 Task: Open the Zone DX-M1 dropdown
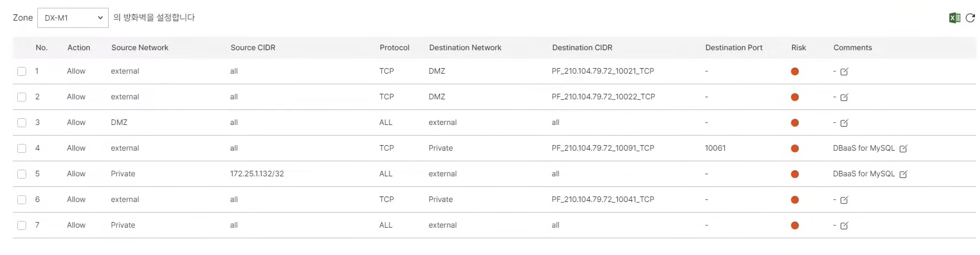pyautogui.click(x=72, y=18)
